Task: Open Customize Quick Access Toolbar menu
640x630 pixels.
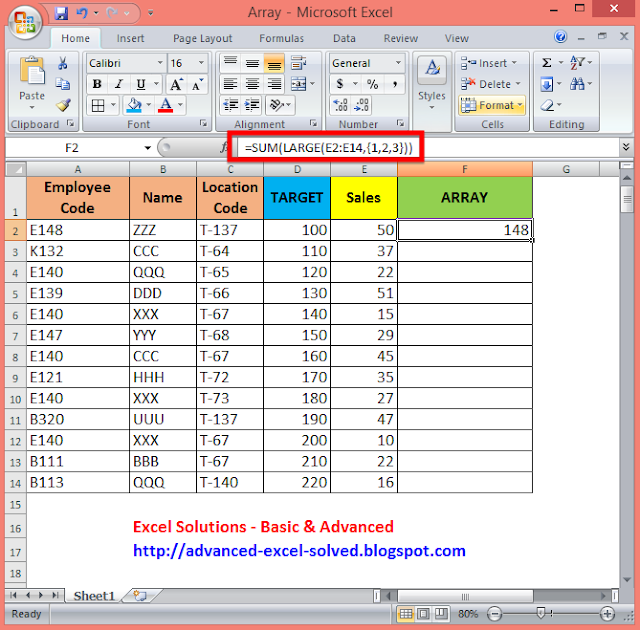Action: [x=151, y=13]
